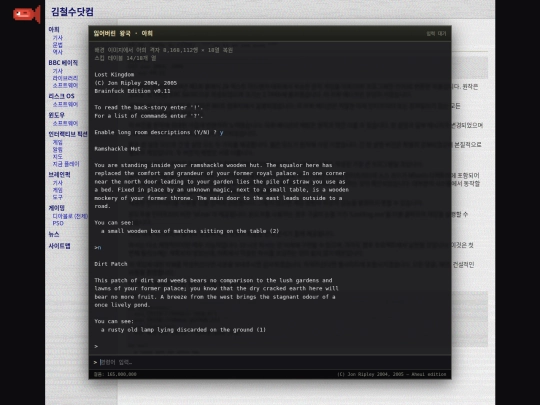Screen dimensions: 540x405
Task: Open 문법 under the 아희 sidebar section
Action: point(58,45)
